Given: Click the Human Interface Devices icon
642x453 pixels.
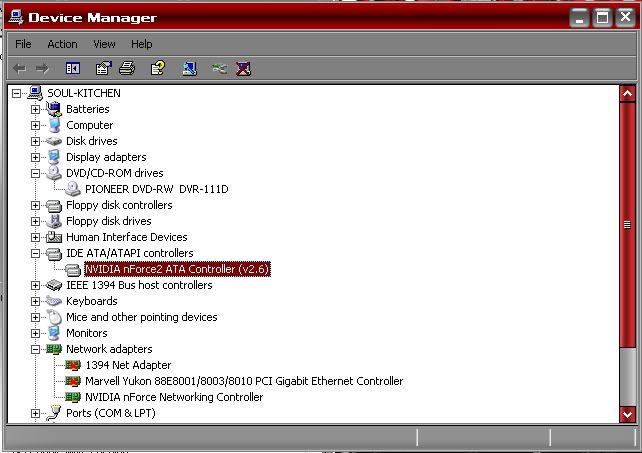Looking at the screenshot, I should click(54, 237).
